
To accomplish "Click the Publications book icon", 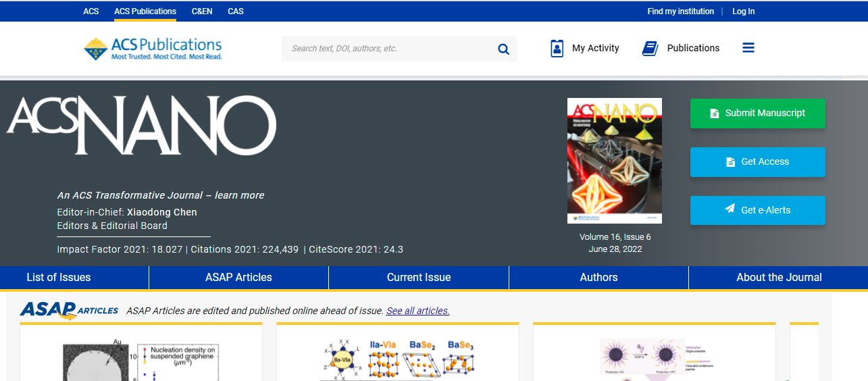I will 650,49.
